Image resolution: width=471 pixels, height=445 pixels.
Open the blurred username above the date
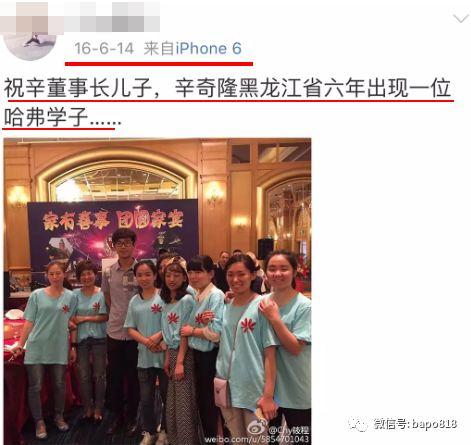pyautogui.click(x=80, y=16)
